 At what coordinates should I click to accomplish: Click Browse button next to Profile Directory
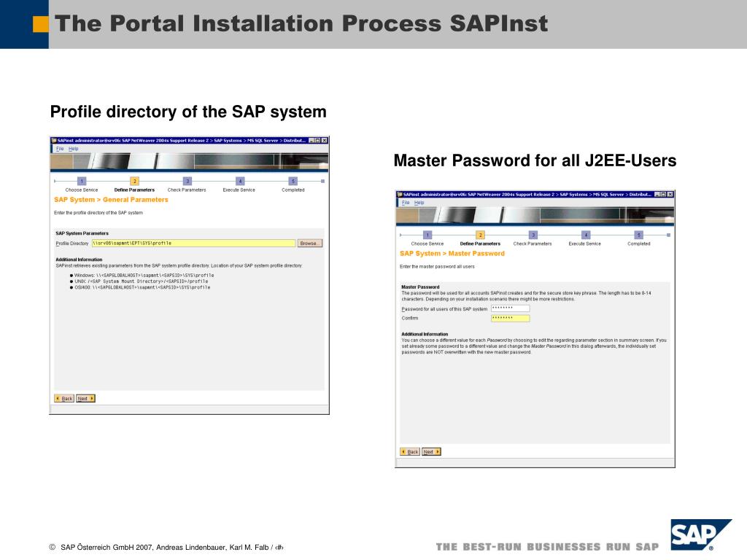point(309,243)
